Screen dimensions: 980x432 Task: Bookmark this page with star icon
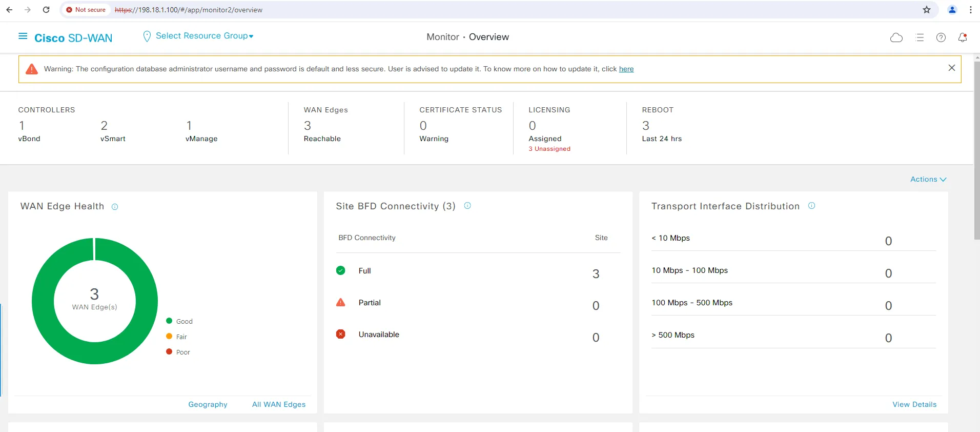pos(926,10)
